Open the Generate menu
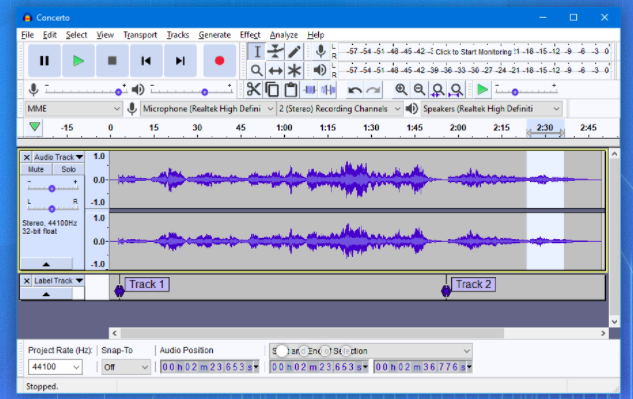The image size is (633, 399). click(214, 35)
